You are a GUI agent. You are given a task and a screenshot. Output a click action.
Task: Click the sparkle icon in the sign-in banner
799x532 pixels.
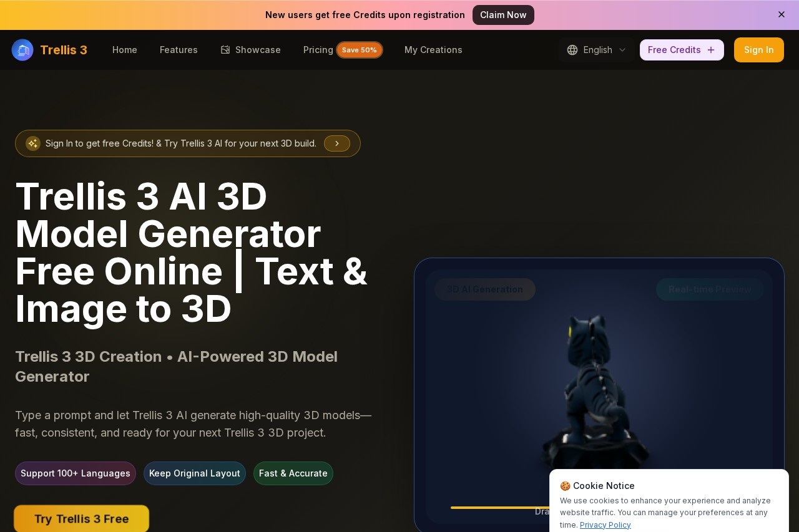pyautogui.click(x=33, y=143)
